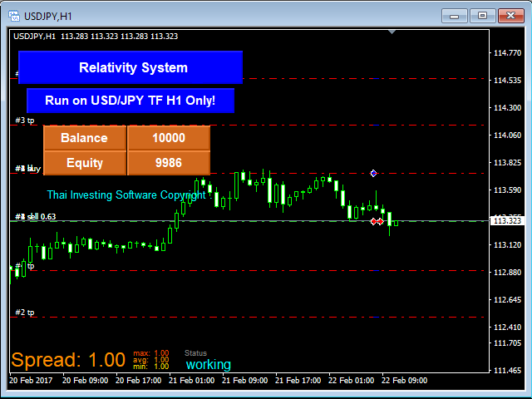This screenshot has height=399, width=532.
Task: Click the #3 tp line label
Action: click(x=25, y=120)
